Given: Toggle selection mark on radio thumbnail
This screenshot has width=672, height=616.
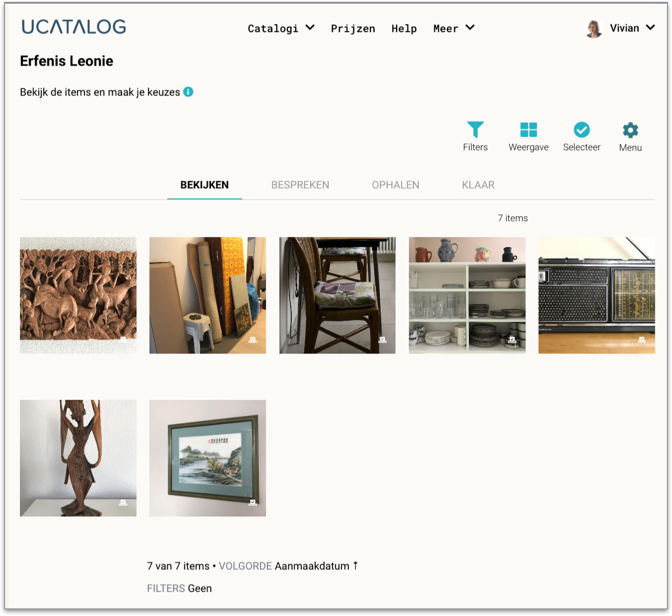Looking at the screenshot, I should (x=642, y=339).
